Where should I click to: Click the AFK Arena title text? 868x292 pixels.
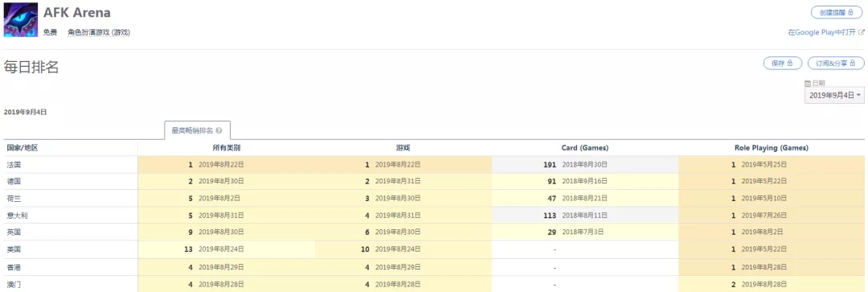coord(77,13)
